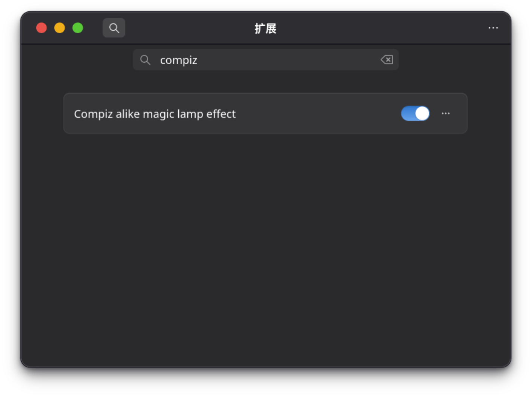
Task: Show the application menu via the header bar ellipsis
Action: pos(493,28)
